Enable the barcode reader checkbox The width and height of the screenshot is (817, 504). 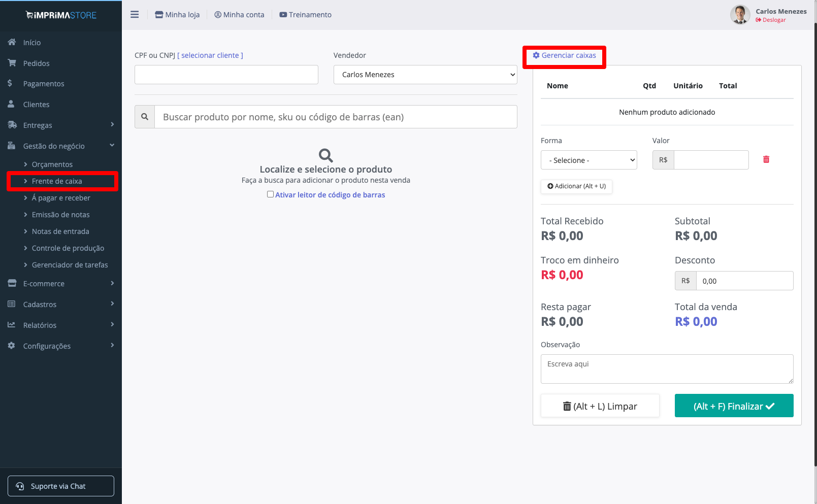pyautogui.click(x=270, y=194)
